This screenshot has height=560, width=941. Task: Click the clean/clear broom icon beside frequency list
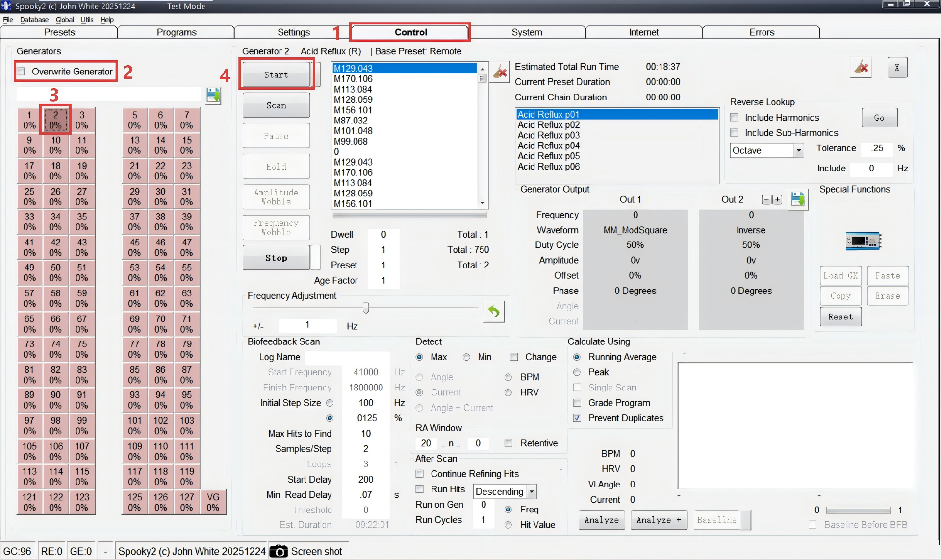500,72
